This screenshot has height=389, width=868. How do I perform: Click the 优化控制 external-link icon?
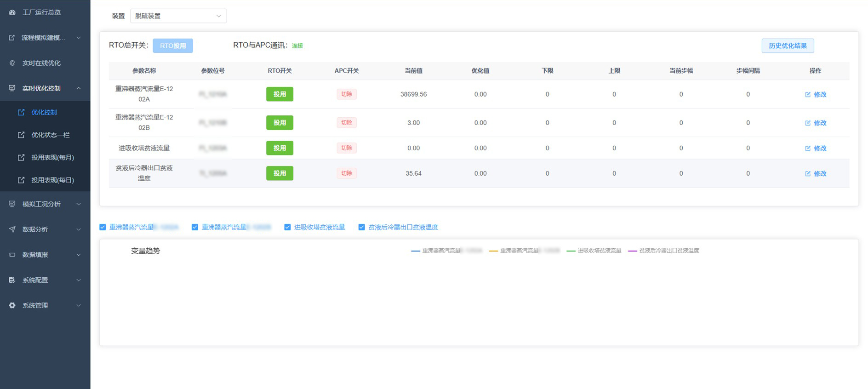[x=21, y=112]
